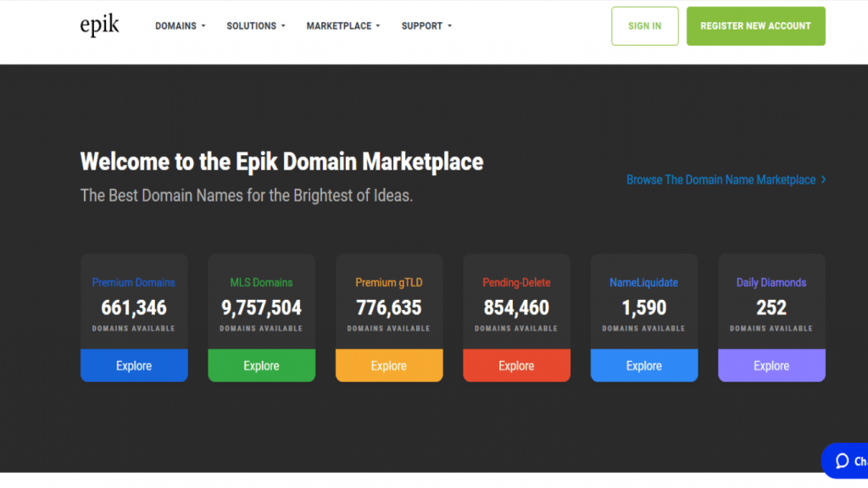Explore Pending-Delete domains
The width and height of the screenshot is (868, 488).
click(x=516, y=365)
